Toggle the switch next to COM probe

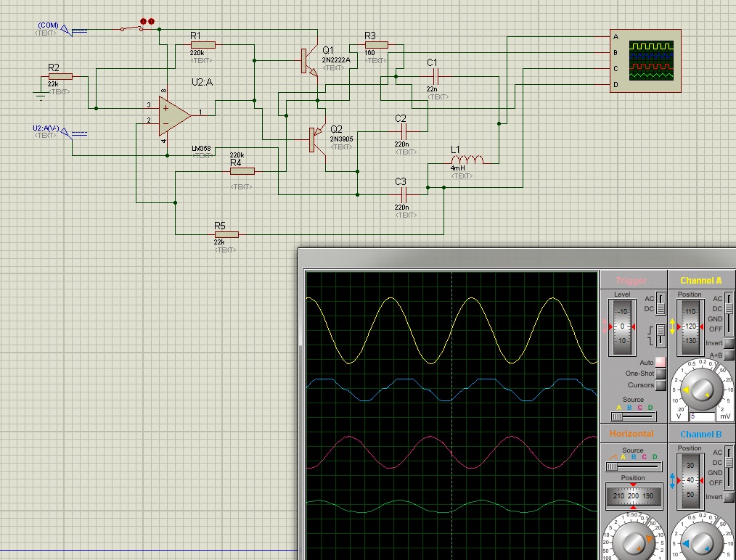[131, 28]
